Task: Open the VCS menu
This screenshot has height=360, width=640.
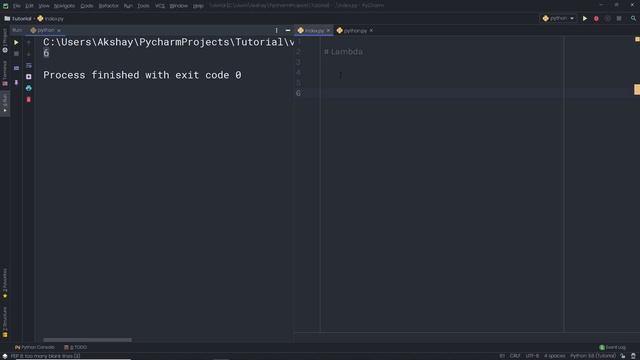Action: point(160,6)
